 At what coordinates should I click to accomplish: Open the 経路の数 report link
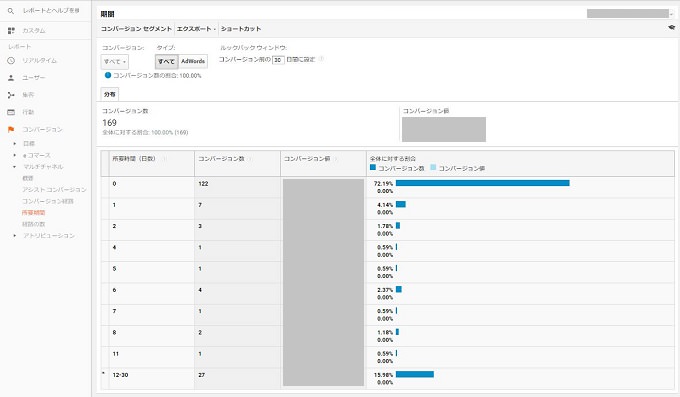tap(33, 224)
